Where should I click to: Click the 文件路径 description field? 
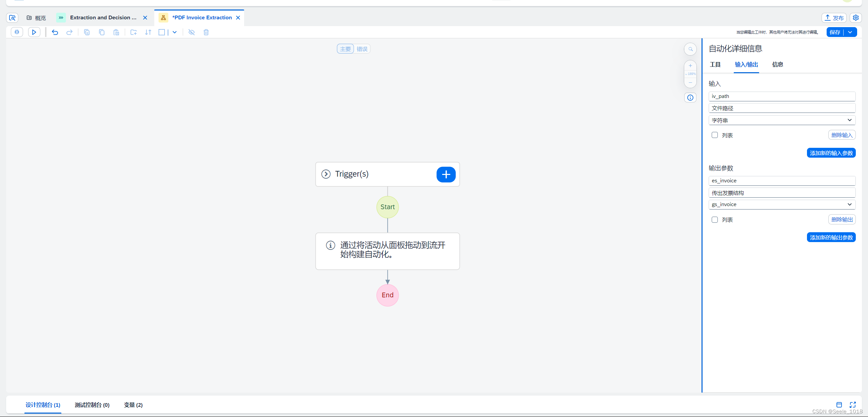[x=782, y=108]
